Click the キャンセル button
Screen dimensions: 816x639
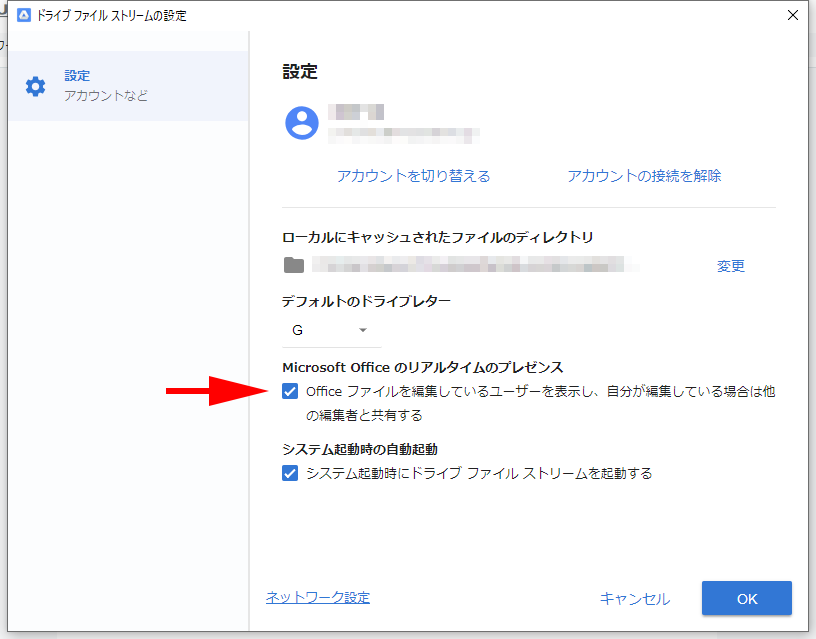pos(635,599)
